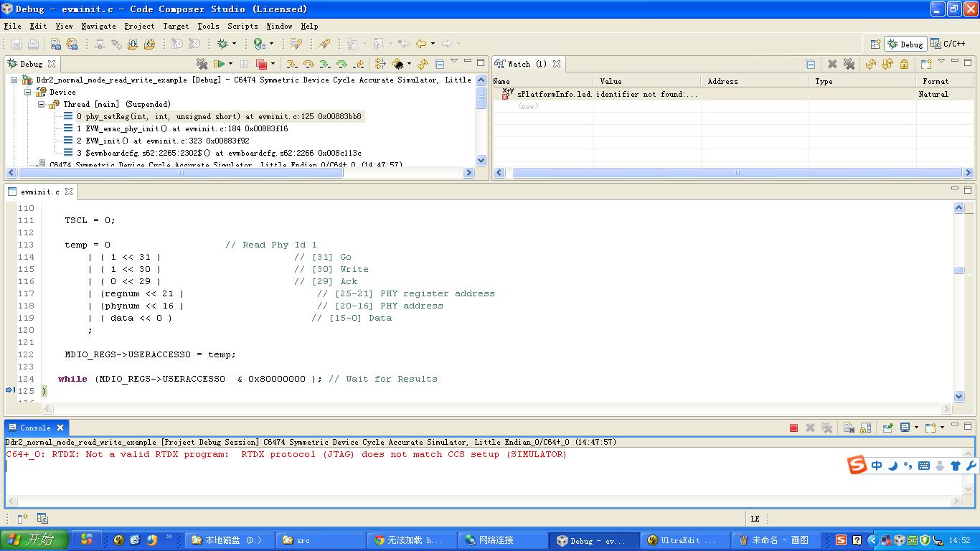Select the Watch (1) tab
This screenshot has width=980, height=551.
(x=527, y=64)
